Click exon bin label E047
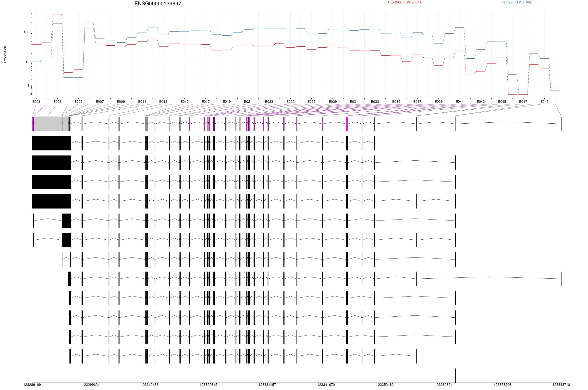 coord(523,102)
